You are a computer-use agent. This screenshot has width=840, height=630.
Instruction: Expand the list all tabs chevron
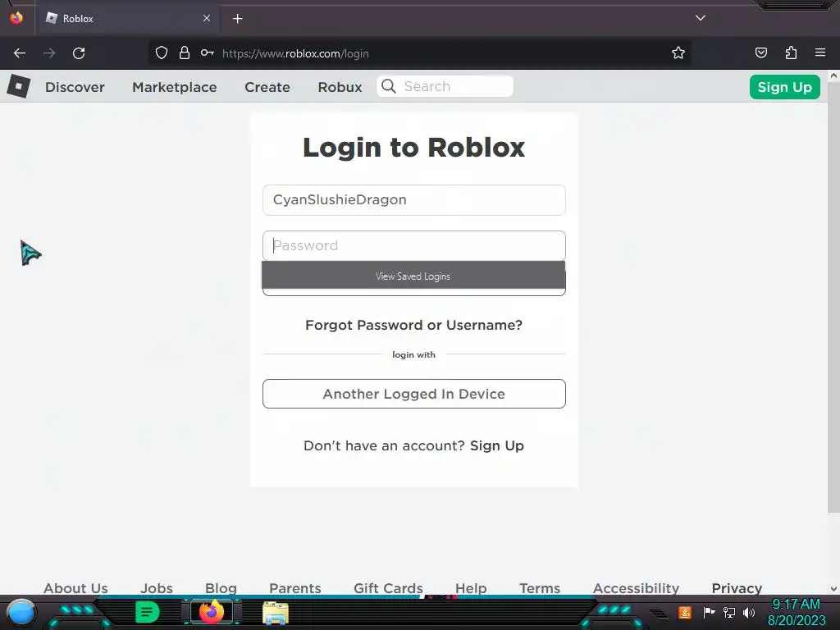tap(701, 18)
